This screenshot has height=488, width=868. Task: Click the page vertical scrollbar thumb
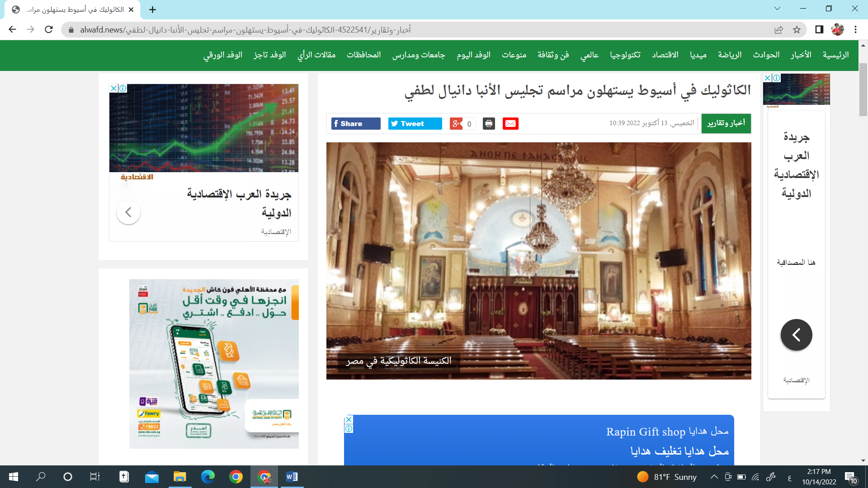point(863,89)
